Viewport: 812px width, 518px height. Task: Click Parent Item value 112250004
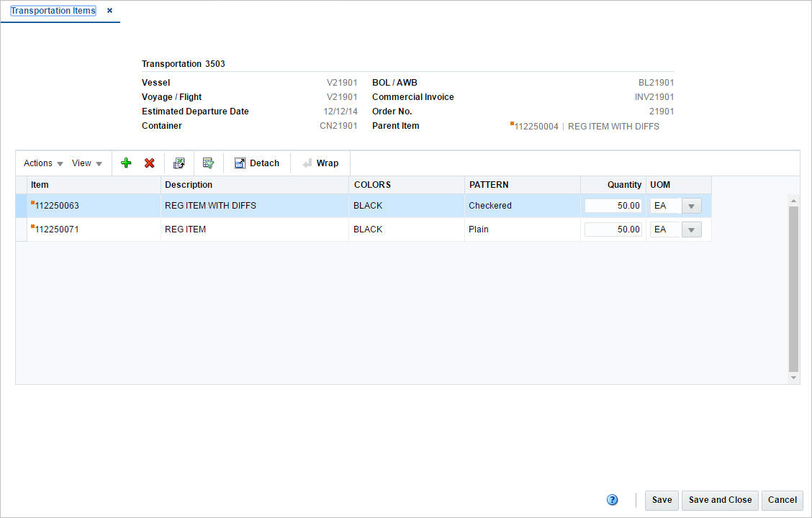536,127
